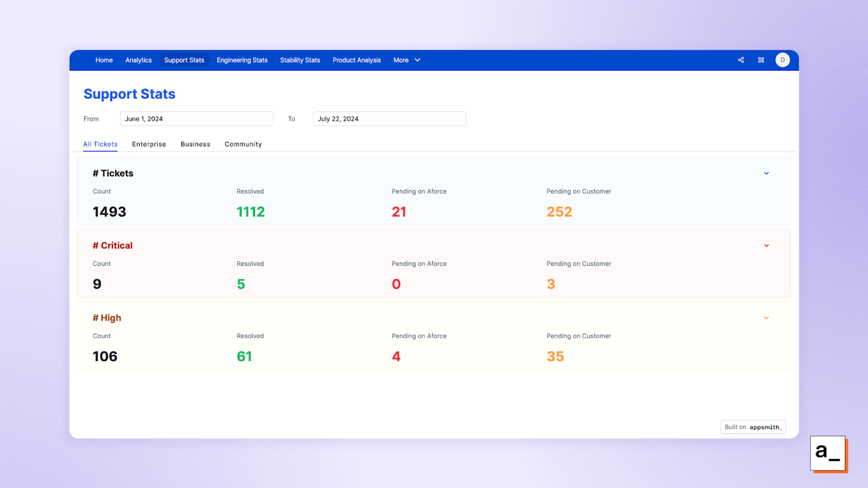Click the 'Built on appsmith' badge
This screenshot has width=868, height=488.
[x=753, y=427]
